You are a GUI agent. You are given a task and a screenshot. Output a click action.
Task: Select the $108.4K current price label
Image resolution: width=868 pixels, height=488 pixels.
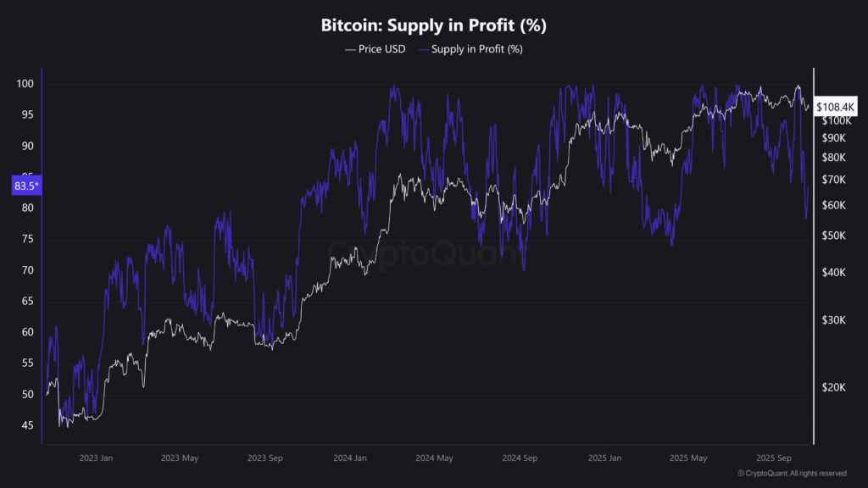[x=836, y=108]
